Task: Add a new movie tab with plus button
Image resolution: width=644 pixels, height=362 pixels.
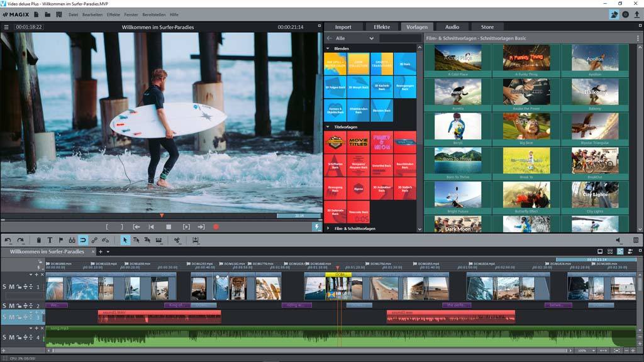Action: click(x=101, y=251)
